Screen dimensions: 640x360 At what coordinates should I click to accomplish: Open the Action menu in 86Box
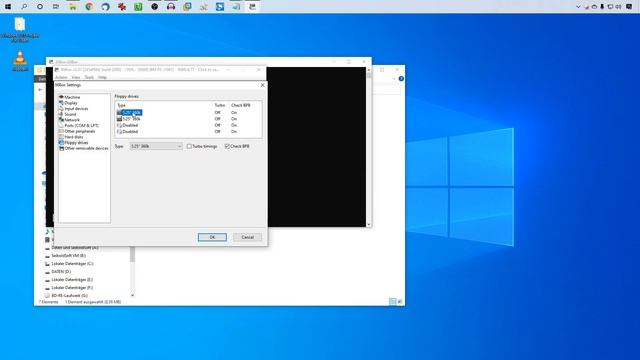click(x=61, y=77)
